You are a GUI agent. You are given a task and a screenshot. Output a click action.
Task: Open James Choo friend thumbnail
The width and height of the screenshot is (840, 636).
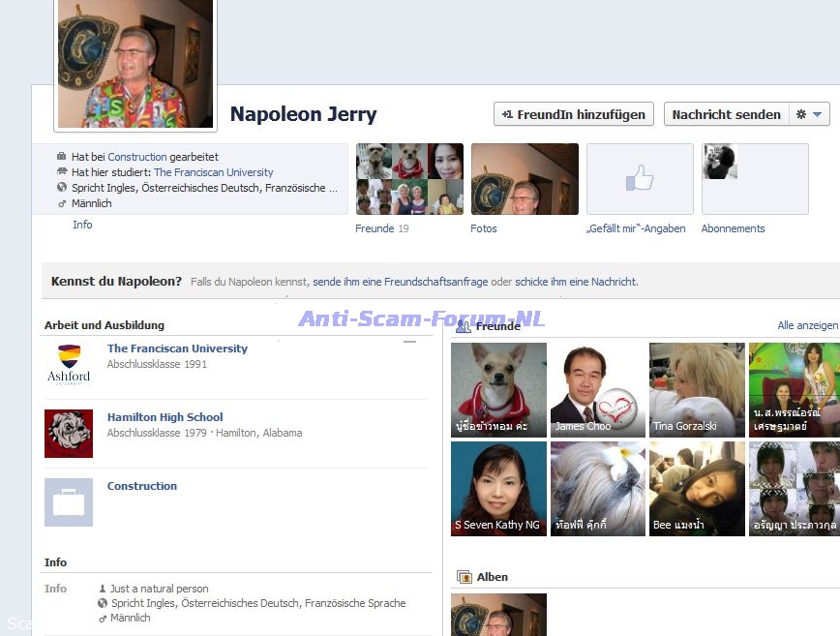[597, 389]
